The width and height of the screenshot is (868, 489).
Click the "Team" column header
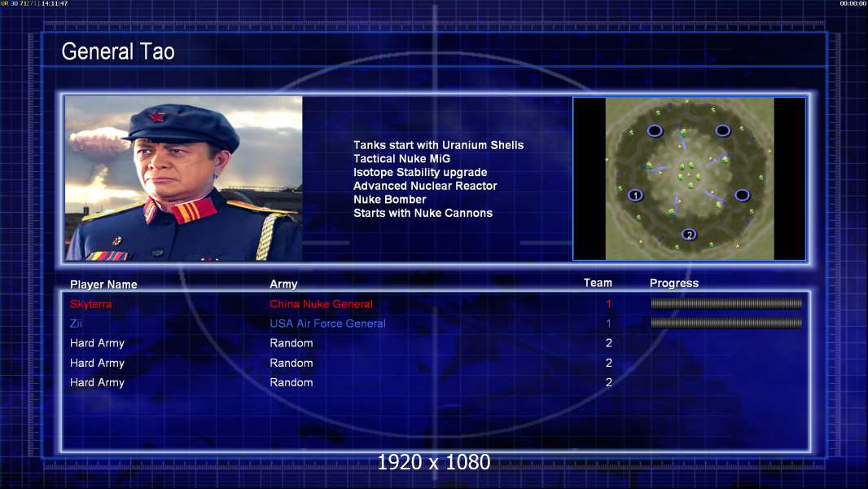[x=598, y=283]
